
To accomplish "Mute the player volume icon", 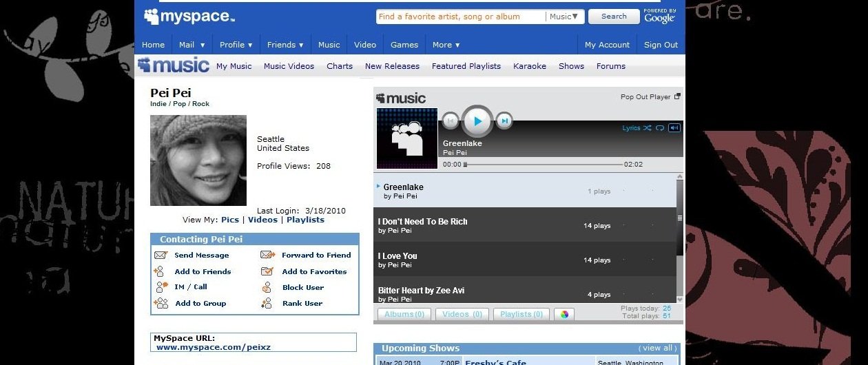I will (674, 128).
